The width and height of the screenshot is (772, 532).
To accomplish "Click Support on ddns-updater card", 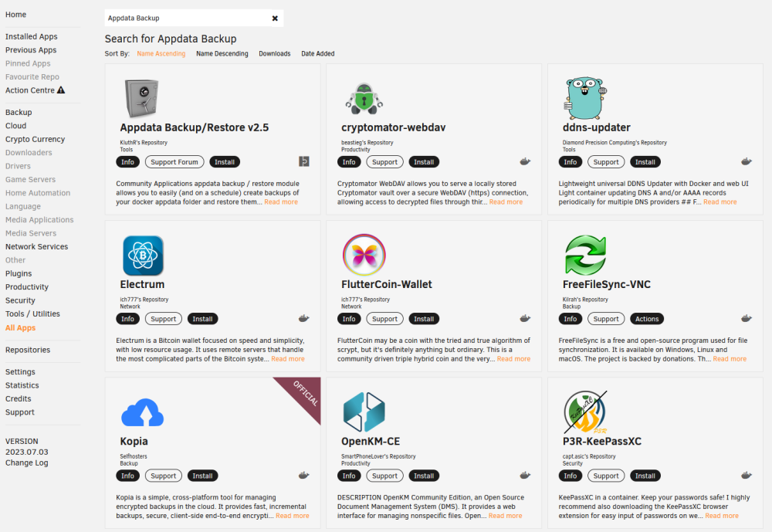I will tap(606, 162).
